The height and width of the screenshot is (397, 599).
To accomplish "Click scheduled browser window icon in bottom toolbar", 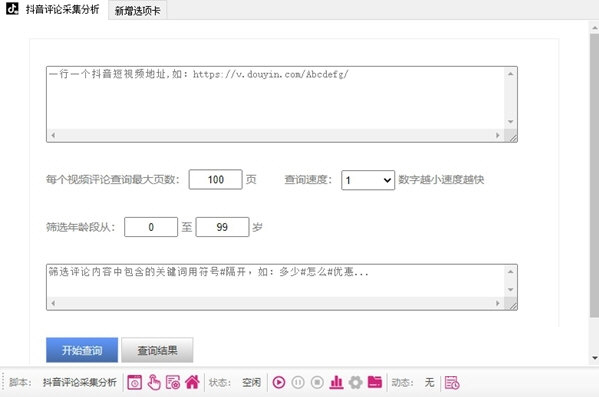I will coord(134,382).
